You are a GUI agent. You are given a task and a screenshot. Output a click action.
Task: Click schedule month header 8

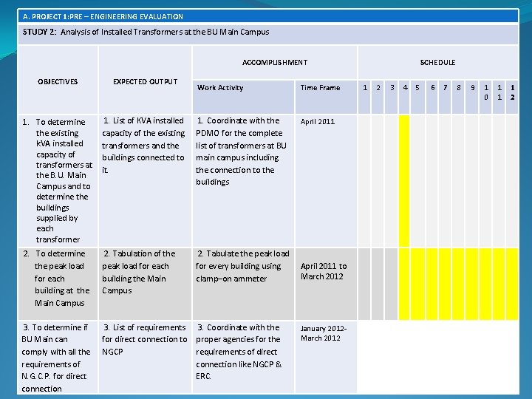tap(458, 97)
